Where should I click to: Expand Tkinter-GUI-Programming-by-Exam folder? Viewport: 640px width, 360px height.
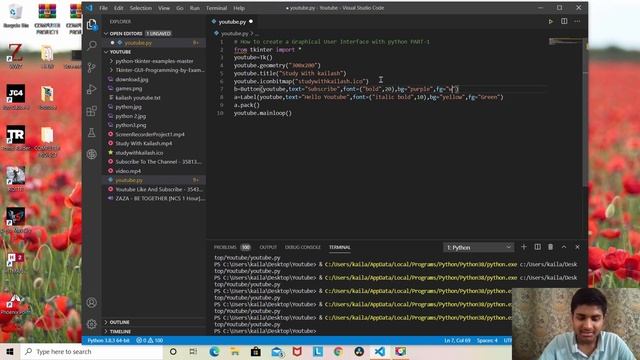click(159, 70)
